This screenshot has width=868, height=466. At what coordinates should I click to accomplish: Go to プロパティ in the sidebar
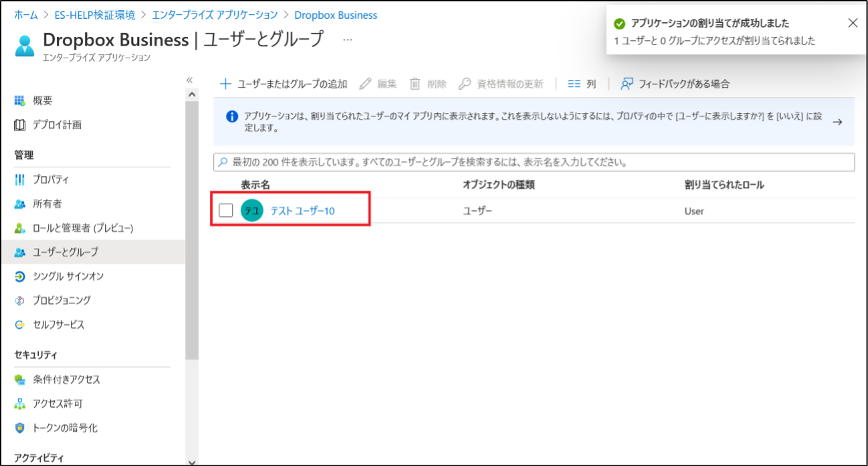51,180
